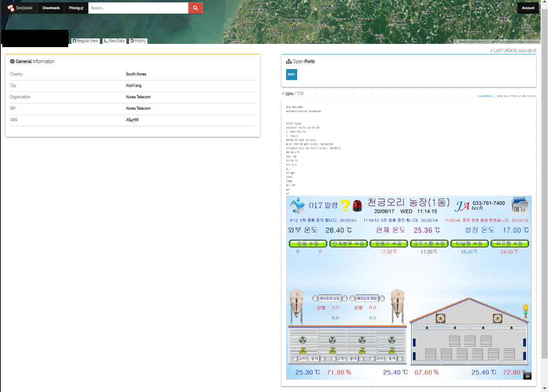Click the 25.36 ℃ current temperature value
The width and height of the screenshot is (548, 392).
pos(427,231)
